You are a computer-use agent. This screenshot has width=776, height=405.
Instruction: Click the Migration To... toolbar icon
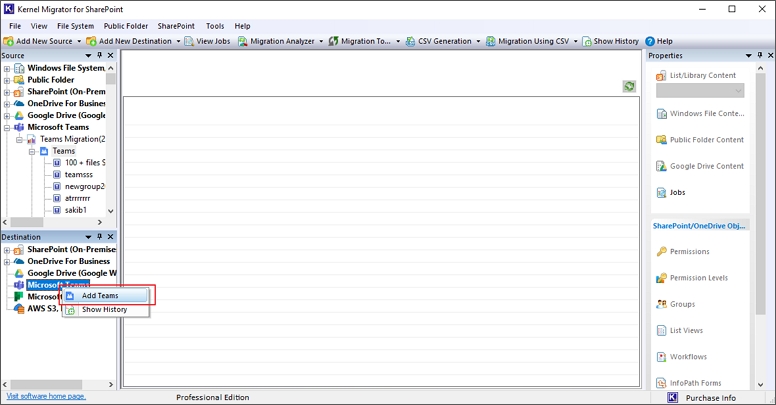pyautogui.click(x=334, y=41)
